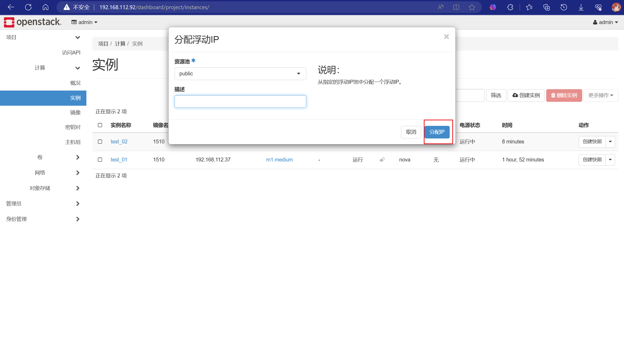Click the OpenStack logo icon
Screen dimensions: 624x364
tap(9, 22)
